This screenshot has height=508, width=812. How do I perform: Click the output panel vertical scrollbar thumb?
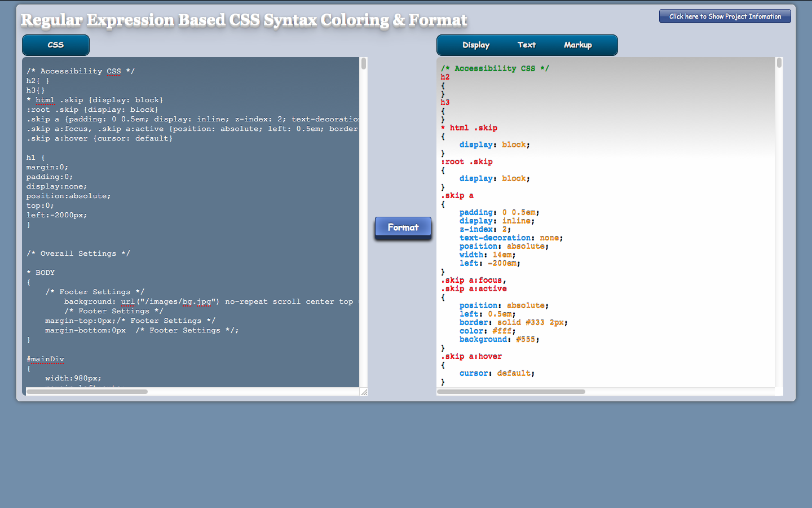[x=779, y=63]
